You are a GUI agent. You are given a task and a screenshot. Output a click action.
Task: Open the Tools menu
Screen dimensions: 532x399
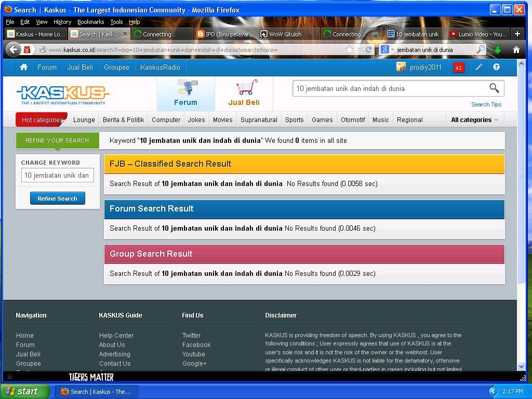point(116,22)
